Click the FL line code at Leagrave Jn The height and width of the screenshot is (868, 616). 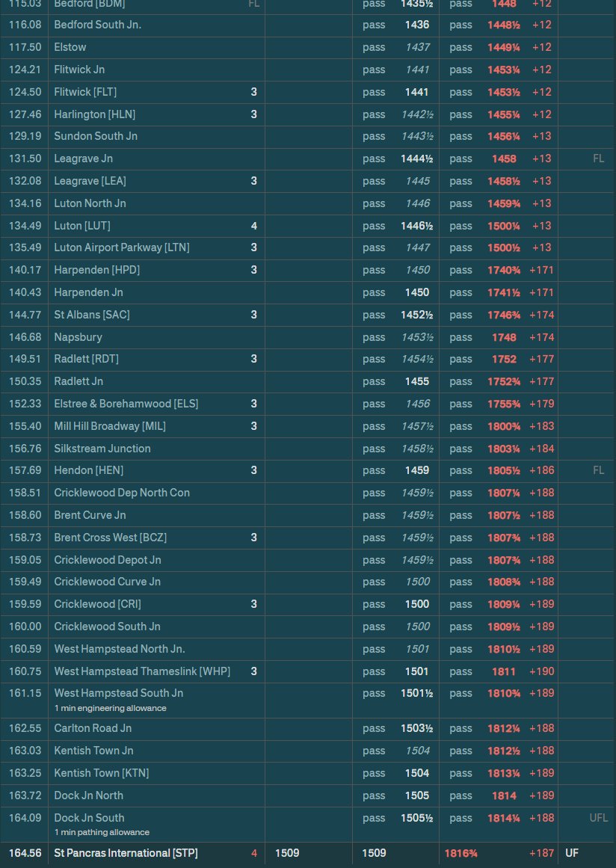(x=598, y=158)
